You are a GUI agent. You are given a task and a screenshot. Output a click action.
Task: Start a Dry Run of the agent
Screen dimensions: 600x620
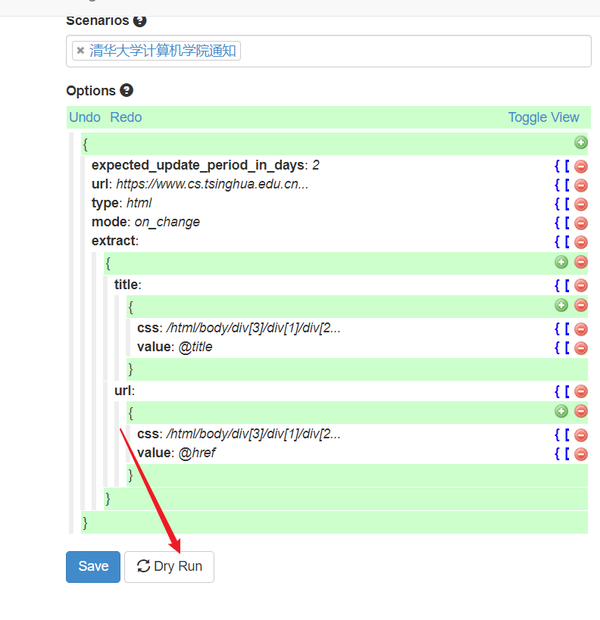[169, 567]
